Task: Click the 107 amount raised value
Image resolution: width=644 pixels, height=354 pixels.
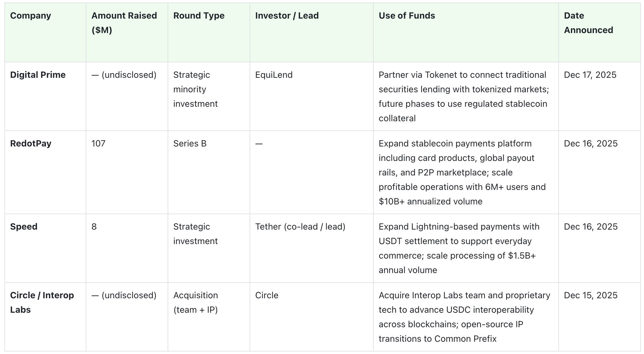Action: coord(98,144)
